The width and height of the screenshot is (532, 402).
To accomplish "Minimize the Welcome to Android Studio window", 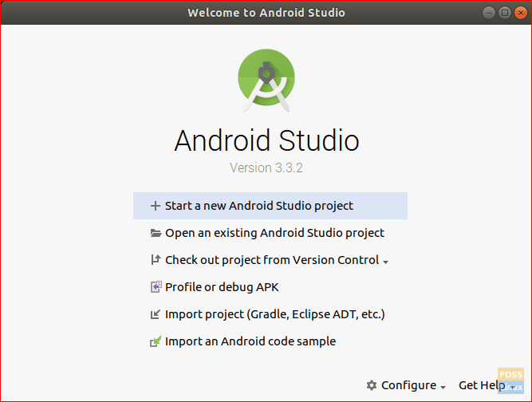I will coord(489,13).
